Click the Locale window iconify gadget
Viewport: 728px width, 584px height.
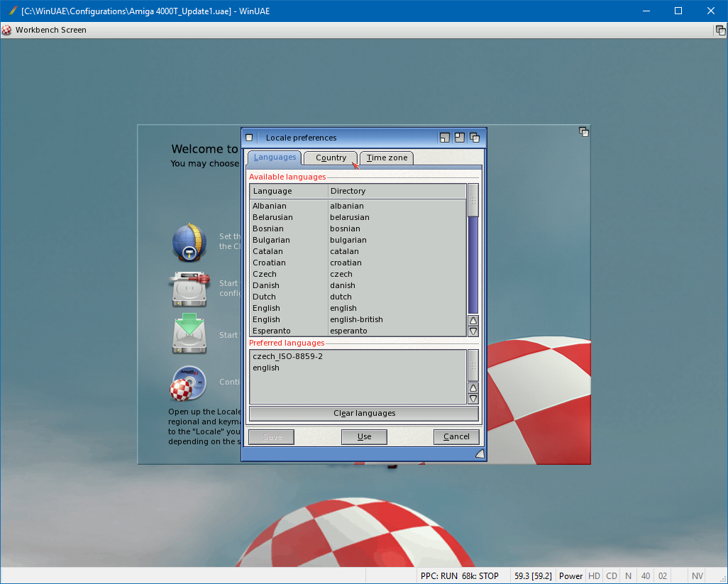(445, 138)
